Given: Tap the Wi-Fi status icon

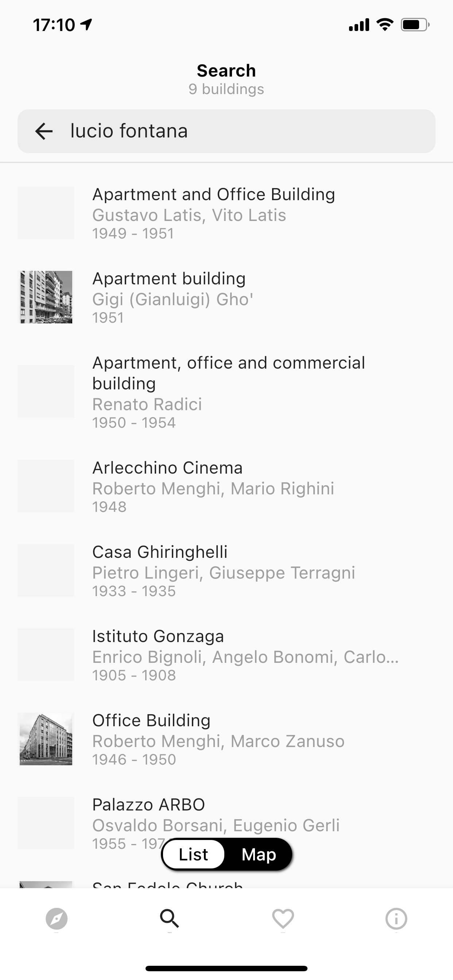Looking at the screenshot, I should click(x=385, y=25).
